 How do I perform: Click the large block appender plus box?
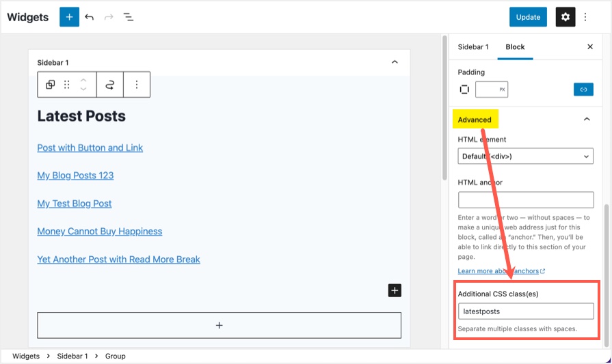(219, 325)
